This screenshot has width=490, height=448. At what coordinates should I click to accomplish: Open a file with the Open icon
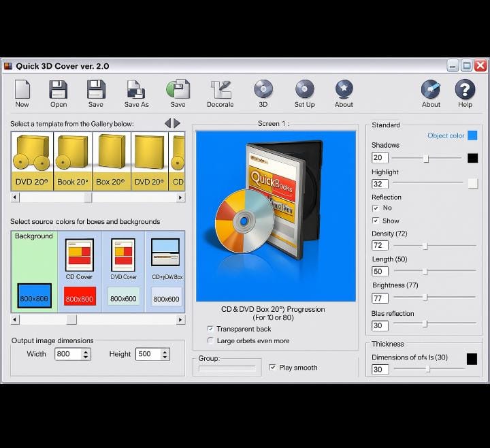(59, 90)
